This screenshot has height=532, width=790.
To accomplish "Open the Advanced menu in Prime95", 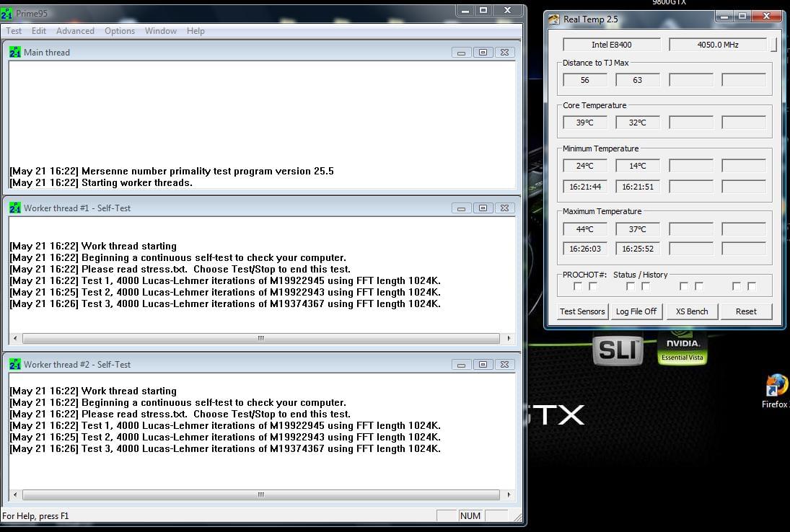I will coord(75,31).
